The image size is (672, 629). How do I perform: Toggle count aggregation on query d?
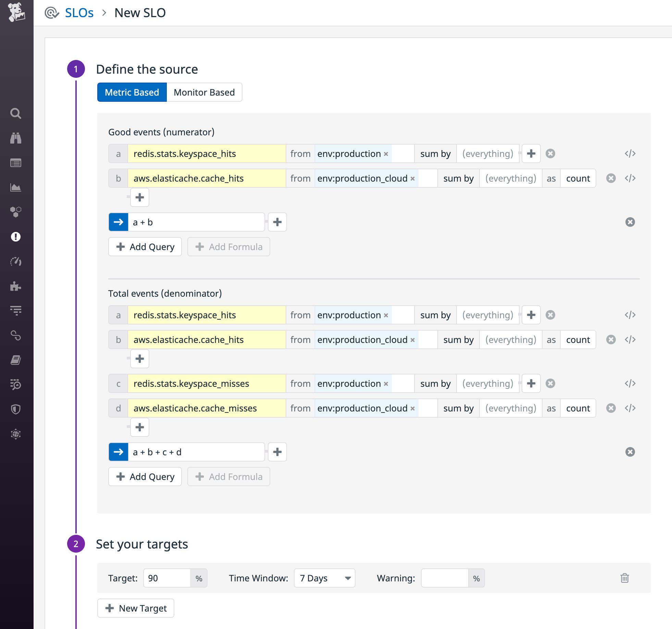(578, 408)
